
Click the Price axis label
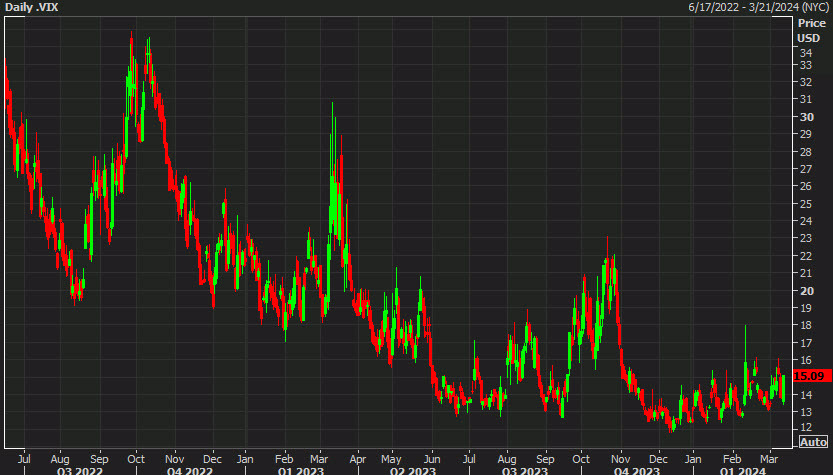click(x=812, y=23)
